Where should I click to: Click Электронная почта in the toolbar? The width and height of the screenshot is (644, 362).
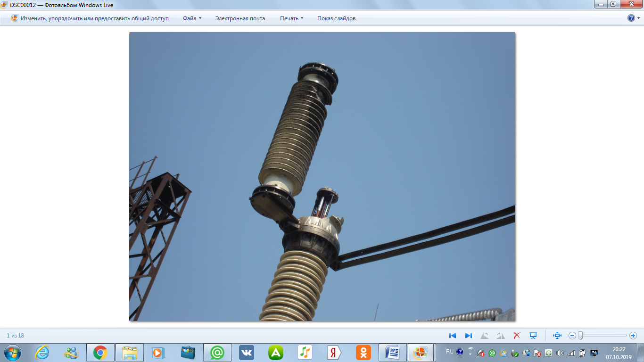click(x=240, y=18)
